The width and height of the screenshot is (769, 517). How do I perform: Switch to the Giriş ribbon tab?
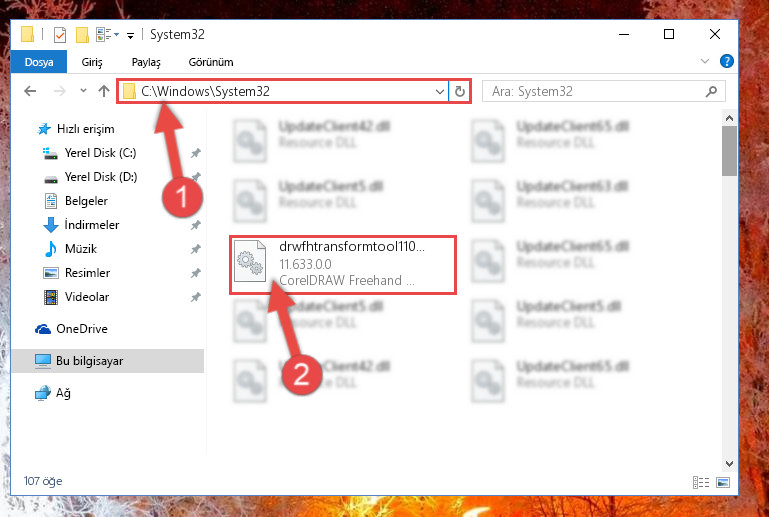92,62
